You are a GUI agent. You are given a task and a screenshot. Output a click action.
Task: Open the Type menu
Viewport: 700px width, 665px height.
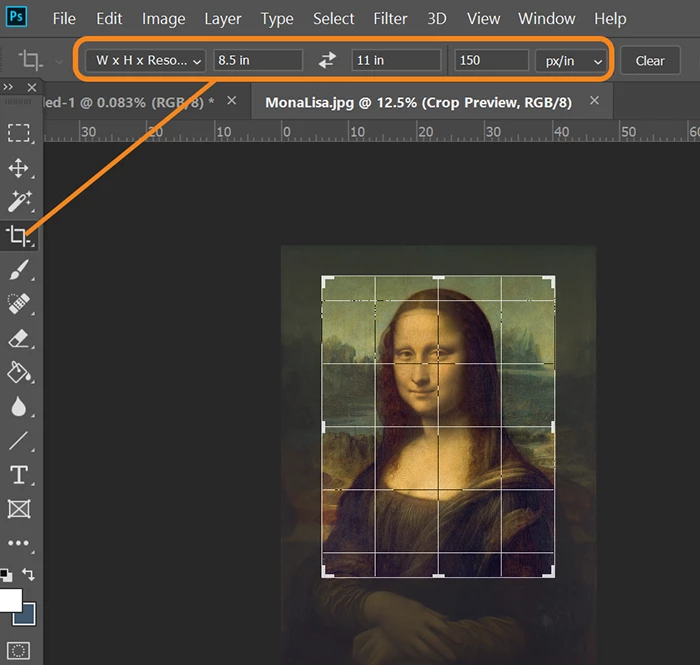point(277,19)
